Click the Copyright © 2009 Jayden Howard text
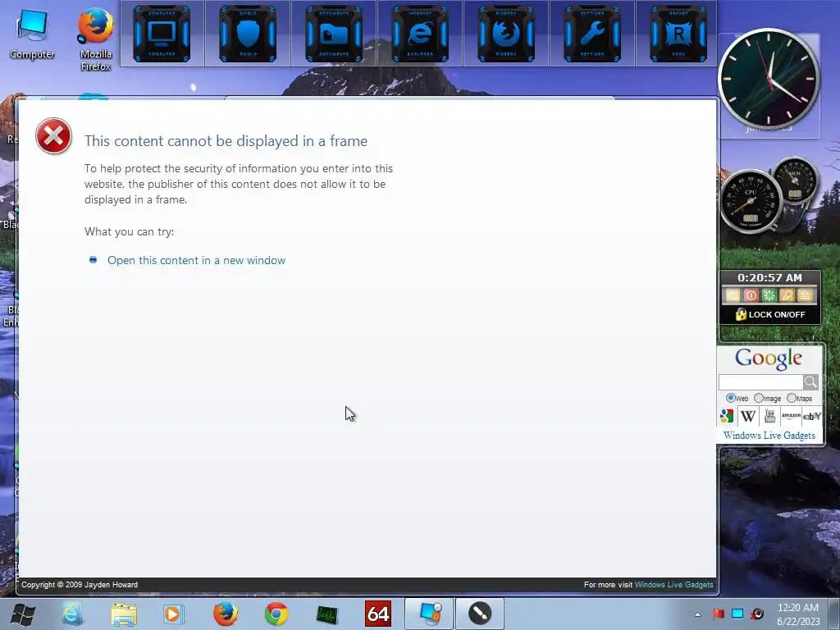 coord(80,585)
